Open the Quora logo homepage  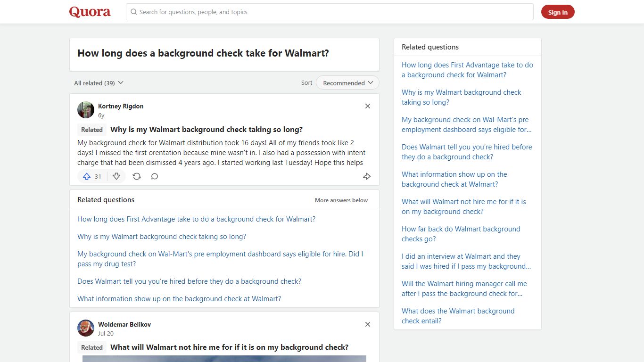(90, 12)
